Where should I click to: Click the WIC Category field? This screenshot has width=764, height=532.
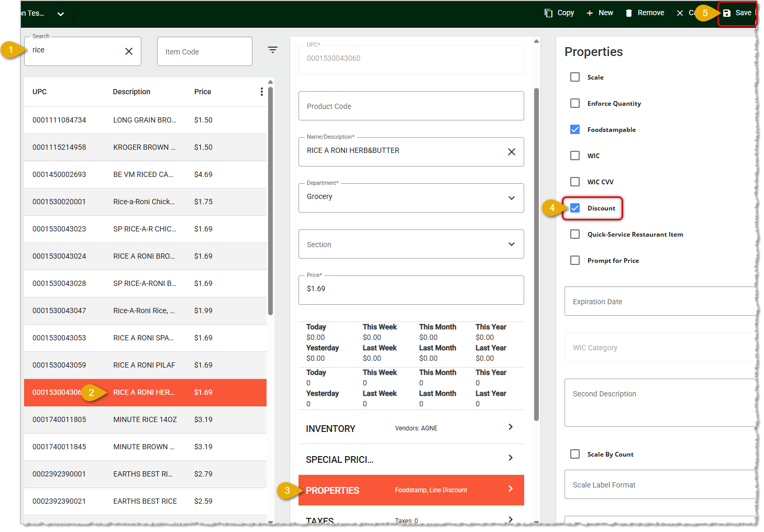click(x=660, y=347)
